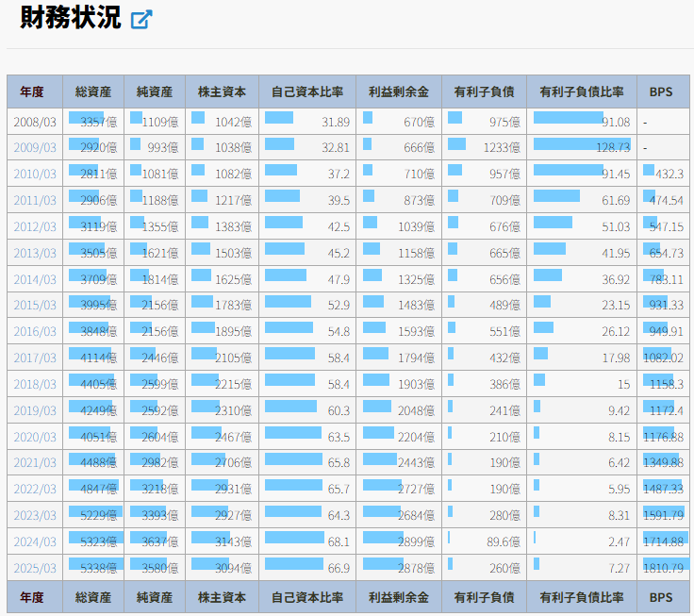
Task: Click the 純資産 column header at top
Action: click(155, 92)
